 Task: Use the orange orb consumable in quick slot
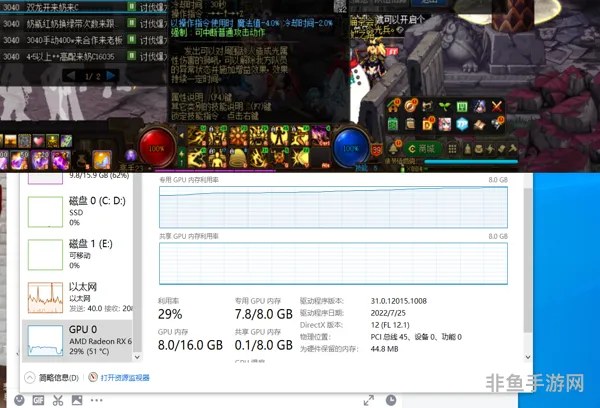pos(101,160)
